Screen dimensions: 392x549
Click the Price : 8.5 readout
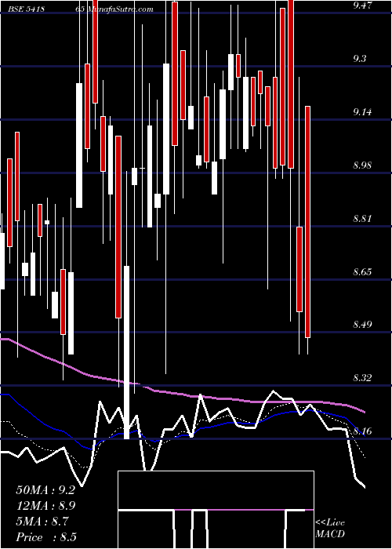pyautogui.click(x=45, y=537)
